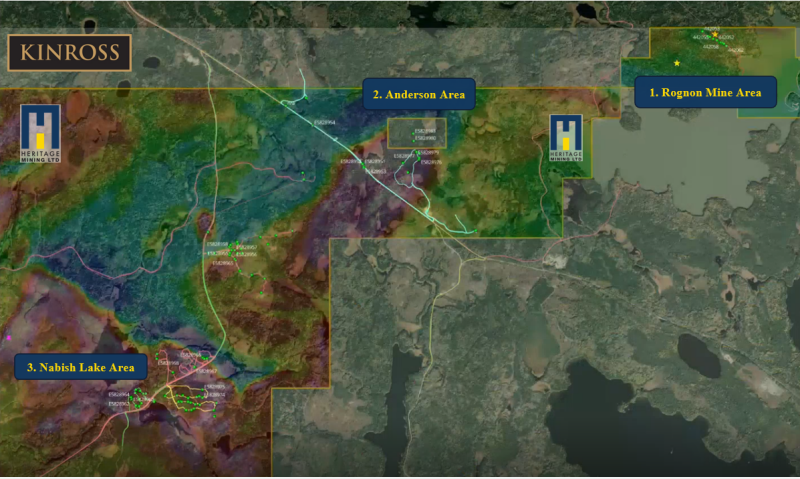Select the upper green dot inside the Anderson inset box
This screenshot has width=800, height=479.
[x=413, y=134]
